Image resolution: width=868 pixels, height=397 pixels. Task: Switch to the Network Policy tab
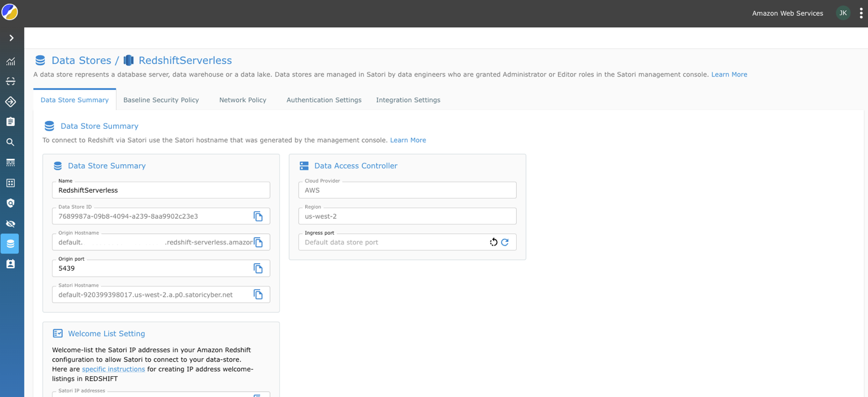pos(243,100)
